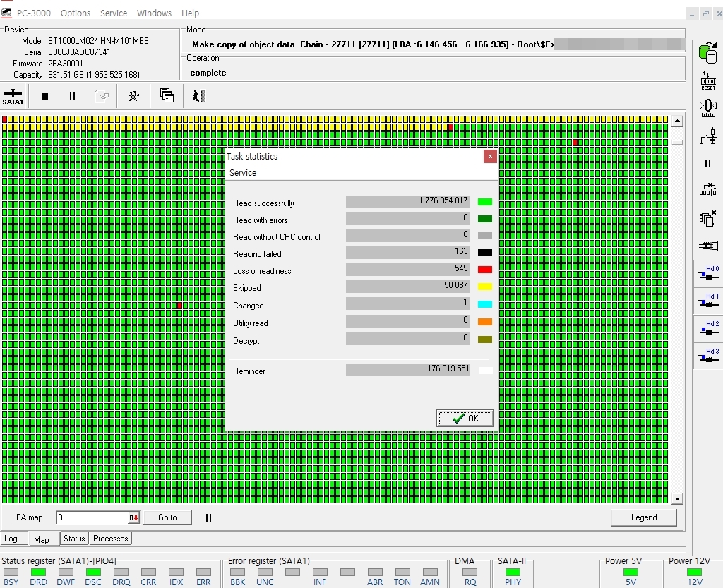Open the PC-3000 menu
The height and width of the screenshot is (588, 723).
point(34,13)
